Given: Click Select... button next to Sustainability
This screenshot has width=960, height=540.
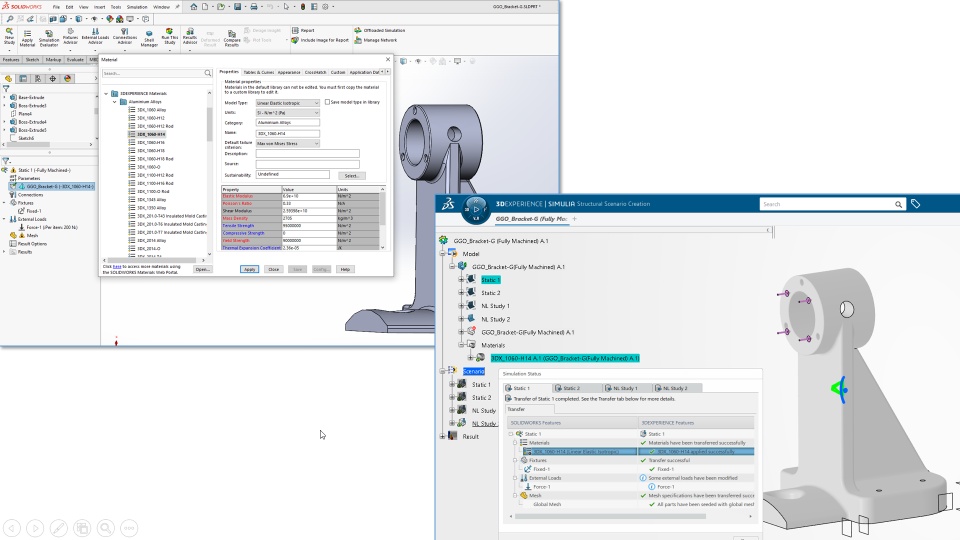Looking at the screenshot, I should (x=351, y=176).
